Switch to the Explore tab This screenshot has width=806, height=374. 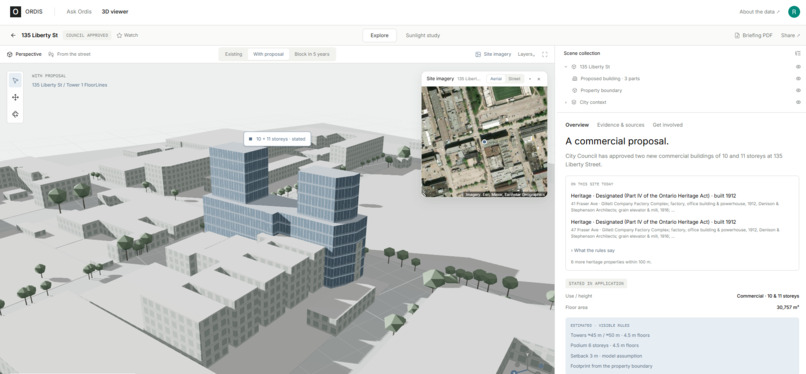tap(379, 35)
